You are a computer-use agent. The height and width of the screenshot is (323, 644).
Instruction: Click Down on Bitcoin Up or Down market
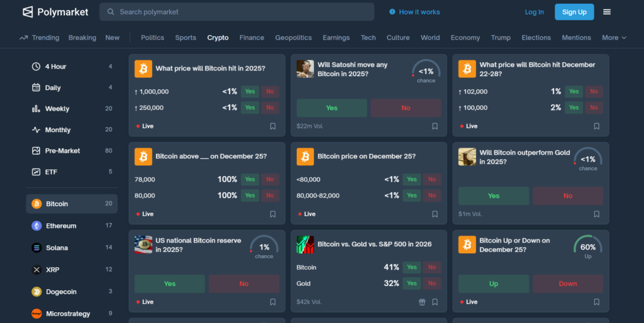tap(568, 283)
